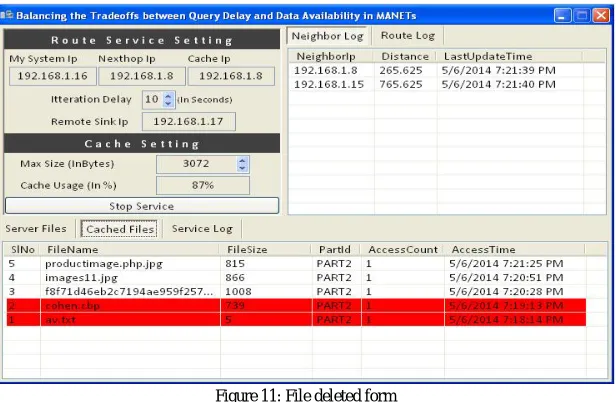Open the Route Log tab
This screenshot has height=402, width=616.
coord(408,36)
